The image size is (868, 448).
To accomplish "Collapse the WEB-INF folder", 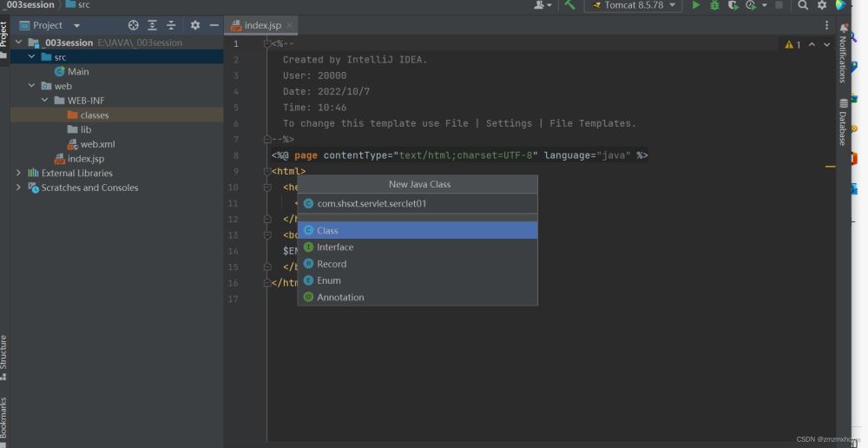I will (x=45, y=101).
